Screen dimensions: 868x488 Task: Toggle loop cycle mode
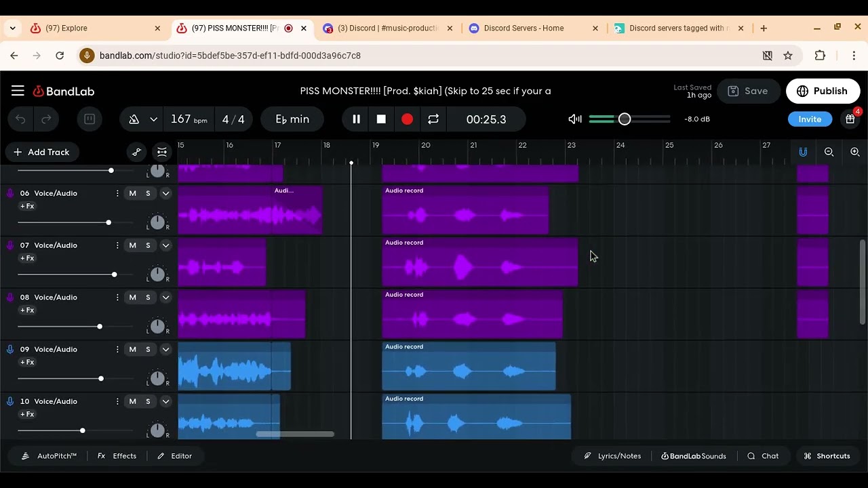pos(433,119)
